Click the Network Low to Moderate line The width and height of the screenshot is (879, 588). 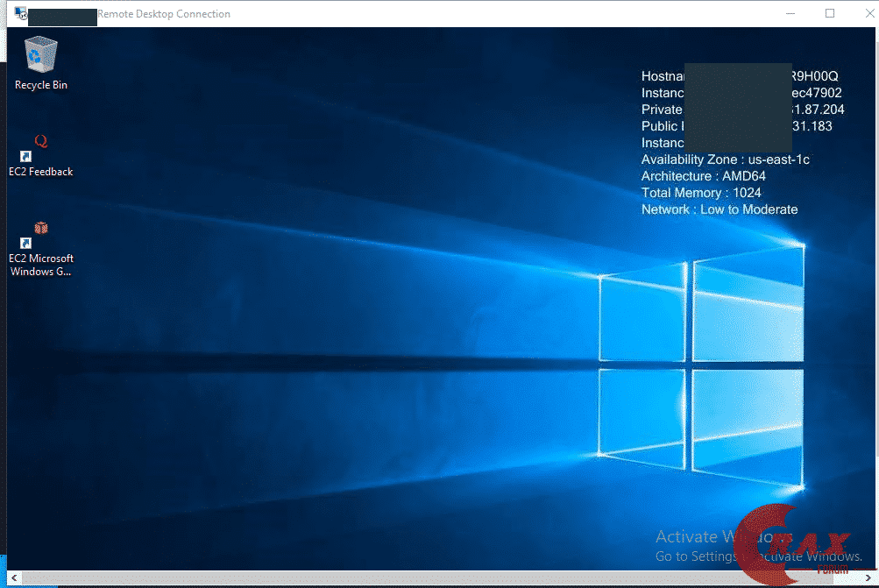click(720, 209)
